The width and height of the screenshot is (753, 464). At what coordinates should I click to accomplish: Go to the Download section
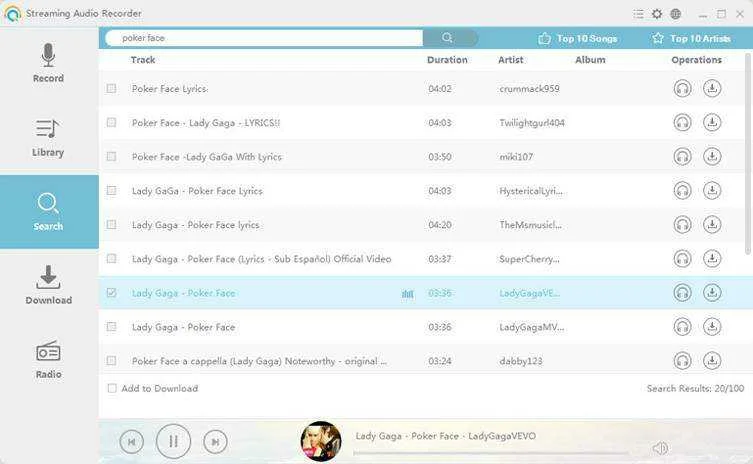tap(49, 285)
